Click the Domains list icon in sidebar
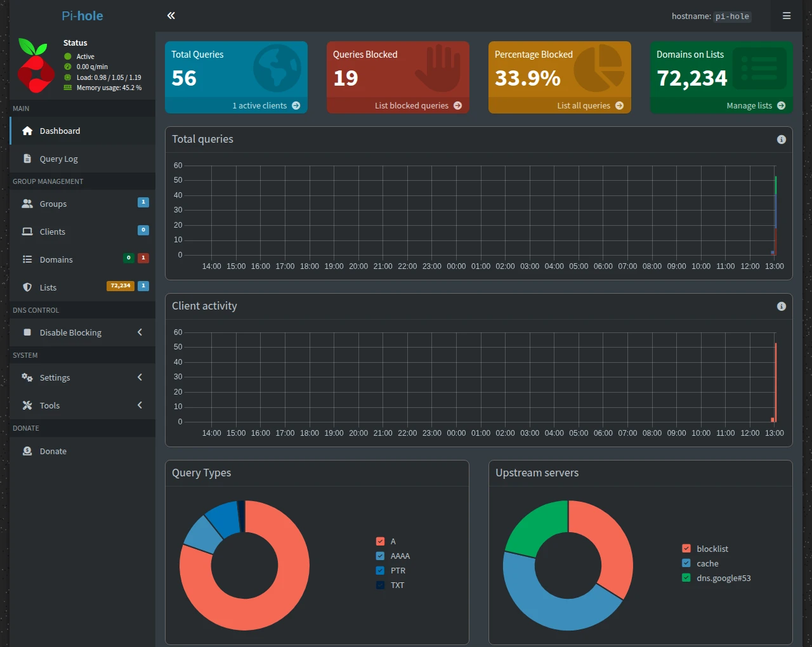Screen dimensions: 812x647 tap(27, 259)
